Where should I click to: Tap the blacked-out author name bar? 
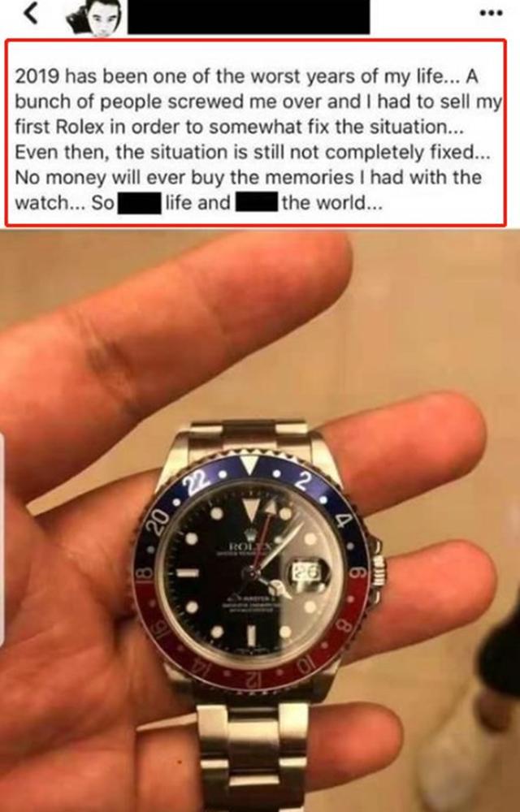point(249,17)
